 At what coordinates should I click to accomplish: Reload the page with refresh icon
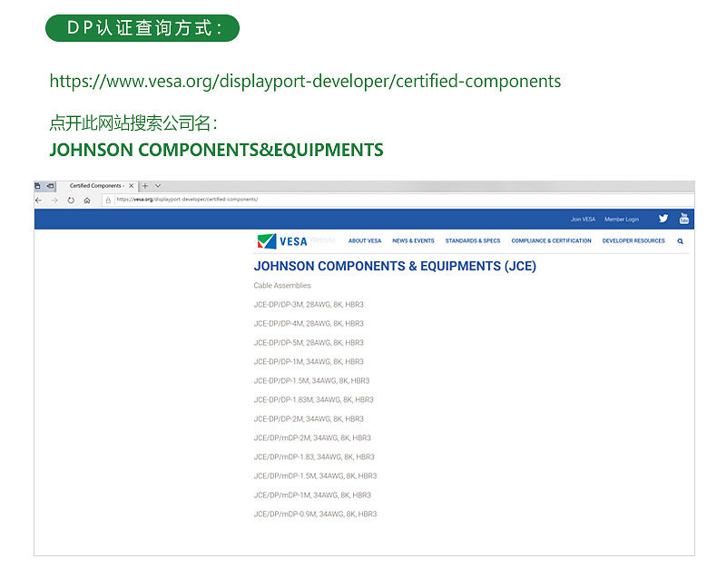point(71,201)
